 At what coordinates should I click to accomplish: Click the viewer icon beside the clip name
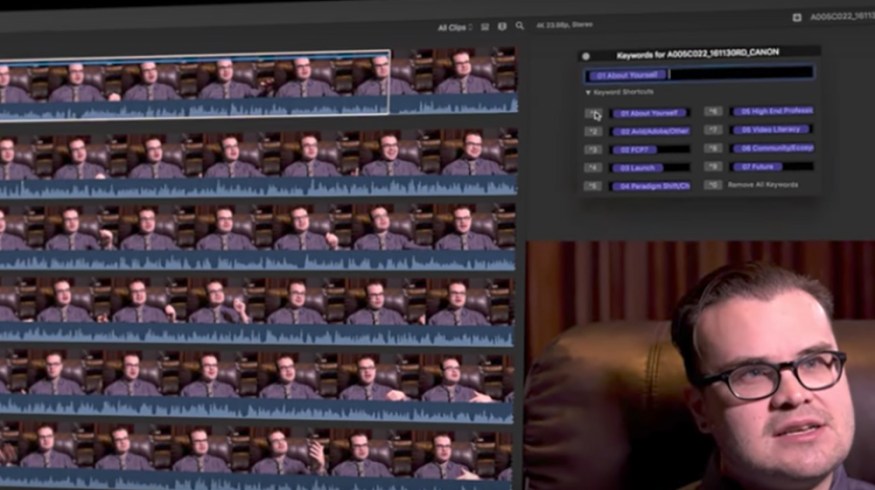(x=797, y=17)
